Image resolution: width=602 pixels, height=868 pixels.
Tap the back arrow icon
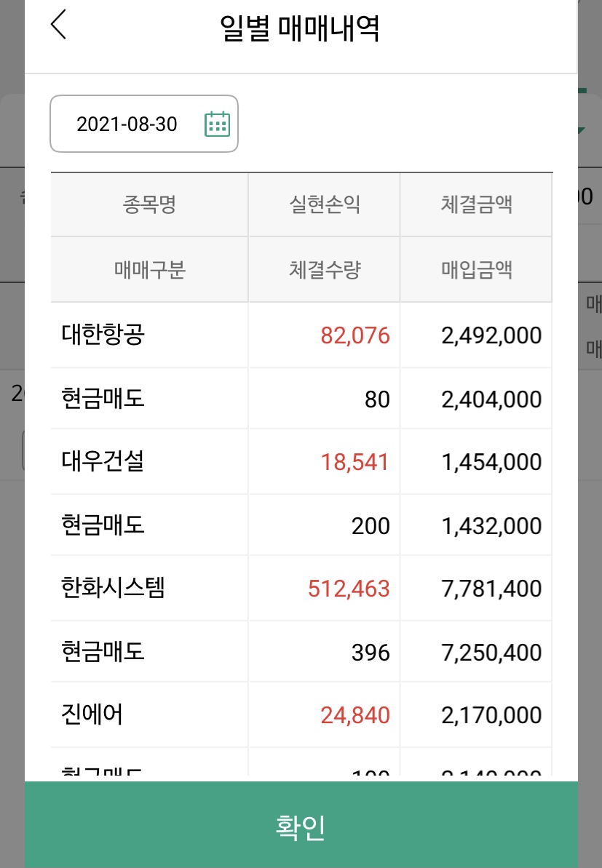pos(58,26)
